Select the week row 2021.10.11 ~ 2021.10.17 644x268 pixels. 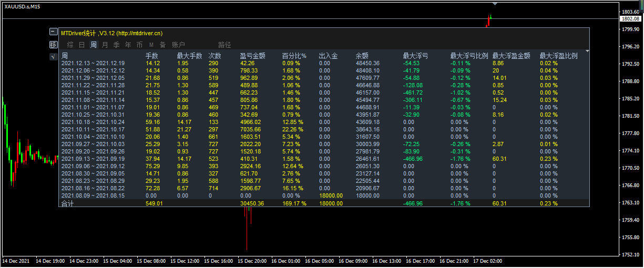(x=324, y=129)
